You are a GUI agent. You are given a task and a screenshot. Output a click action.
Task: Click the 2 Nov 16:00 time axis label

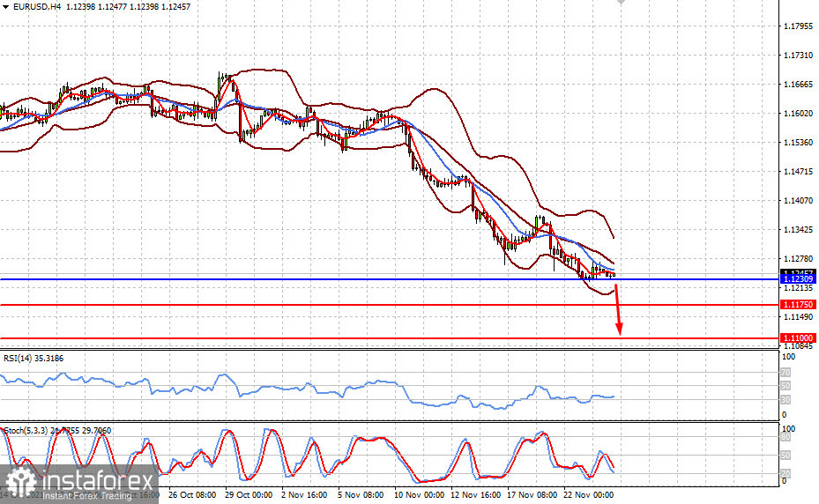pos(304,495)
